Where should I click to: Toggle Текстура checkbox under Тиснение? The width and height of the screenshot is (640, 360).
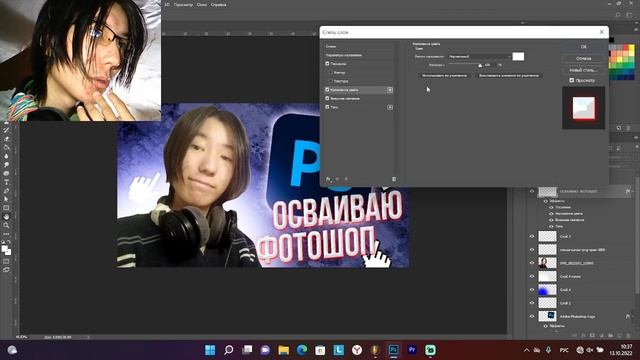pos(331,81)
